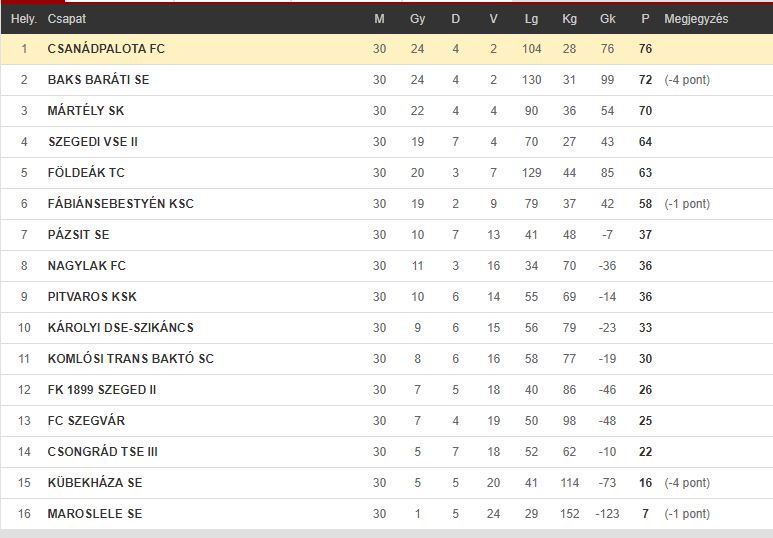Viewport: 773px width, 538px height.
Task: Open the CSONGRÁD TSE III team entry
Action: pos(103,452)
